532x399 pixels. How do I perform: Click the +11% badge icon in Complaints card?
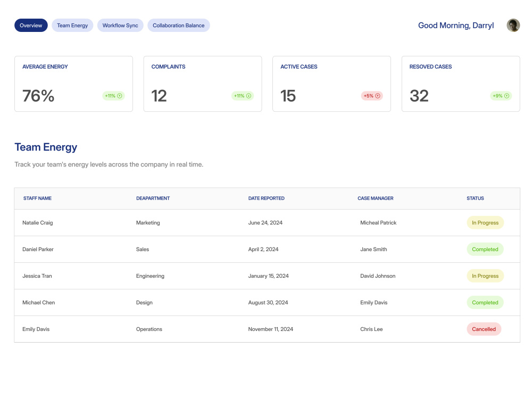[248, 96]
